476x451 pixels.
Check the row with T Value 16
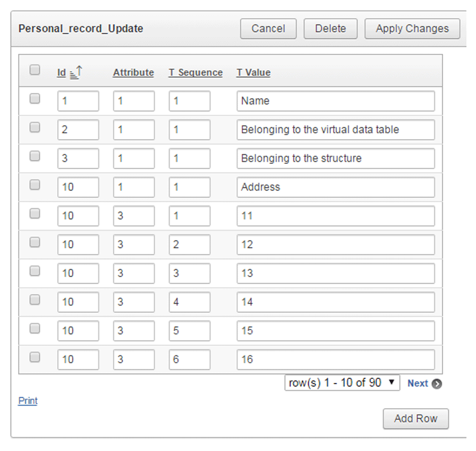35,357
